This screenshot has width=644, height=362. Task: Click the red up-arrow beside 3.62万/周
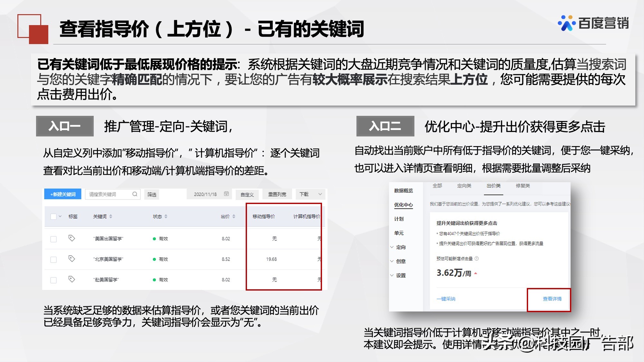pos(476,273)
